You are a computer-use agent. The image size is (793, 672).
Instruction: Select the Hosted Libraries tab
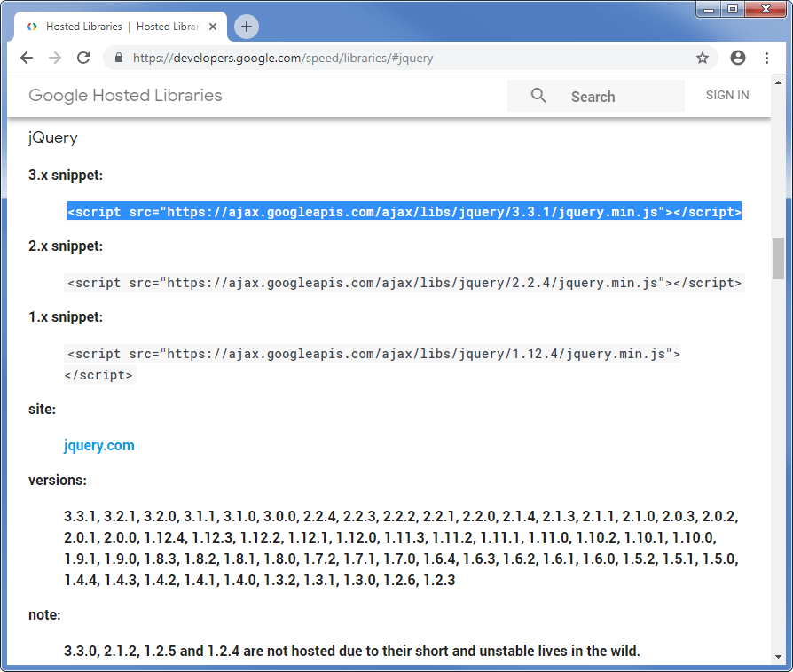click(x=122, y=27)
